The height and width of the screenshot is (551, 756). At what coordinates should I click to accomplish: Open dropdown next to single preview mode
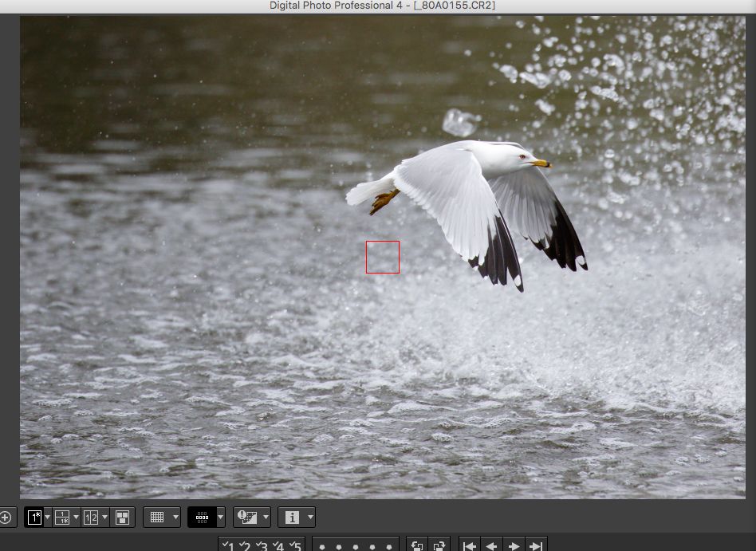(x=47, y=518)
